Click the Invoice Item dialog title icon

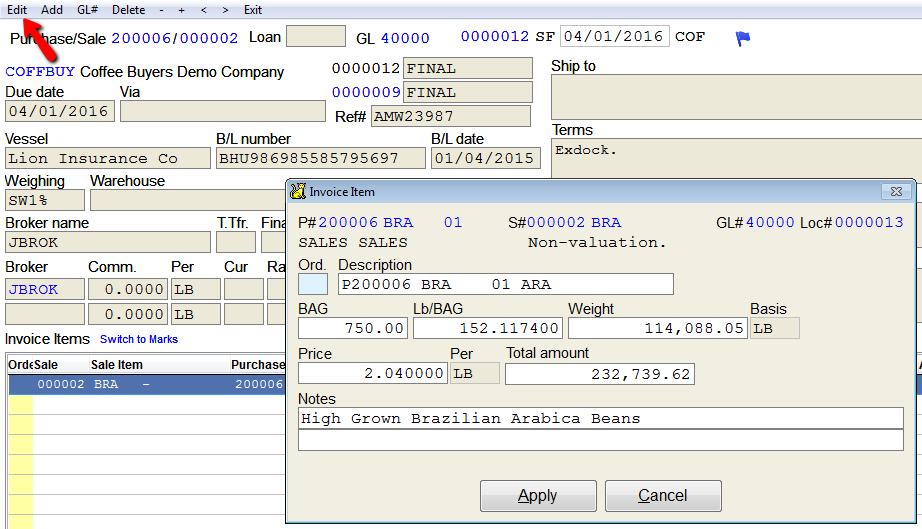(x=298, y=191)
